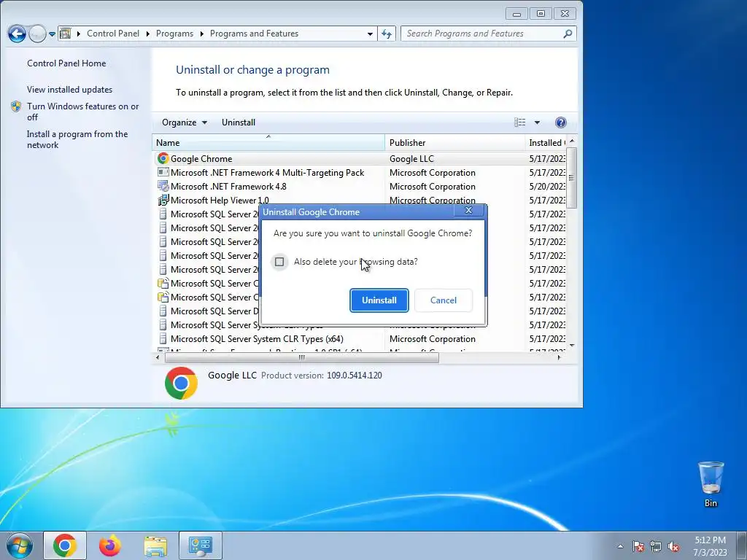Select Microsoft .NET Framework 4.8 row
The image size is (747, 560).
pos(228,186)
